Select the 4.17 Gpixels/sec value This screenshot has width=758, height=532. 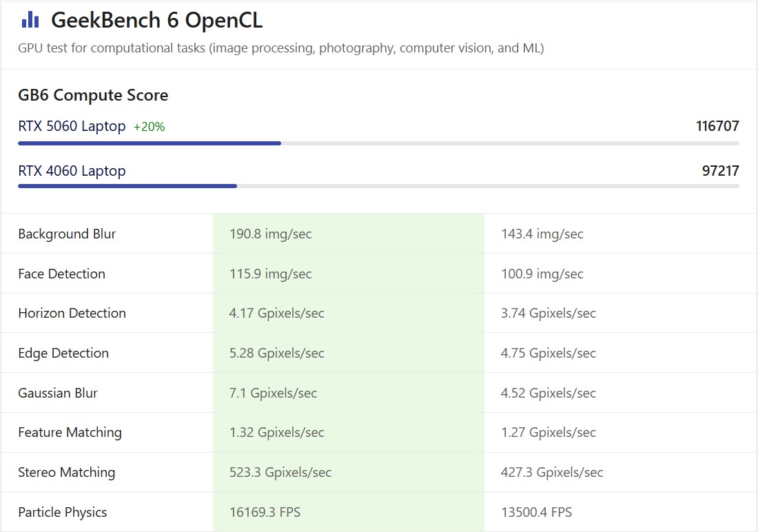(276, 314)
